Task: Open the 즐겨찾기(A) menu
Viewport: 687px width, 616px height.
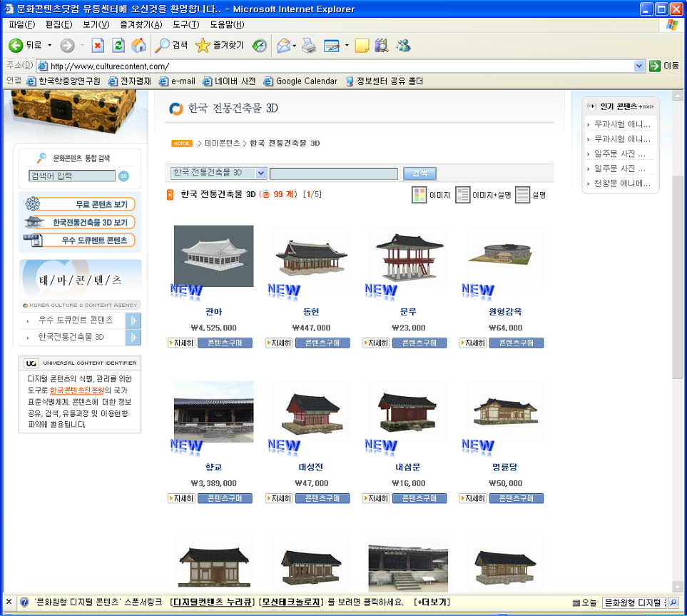Action: 141,24
